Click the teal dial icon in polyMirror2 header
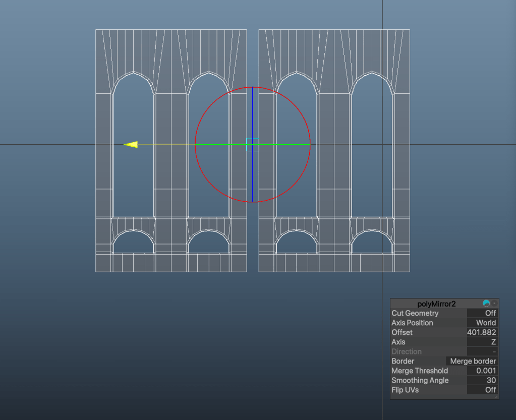 pyautogui.click(x=486, y=304)
